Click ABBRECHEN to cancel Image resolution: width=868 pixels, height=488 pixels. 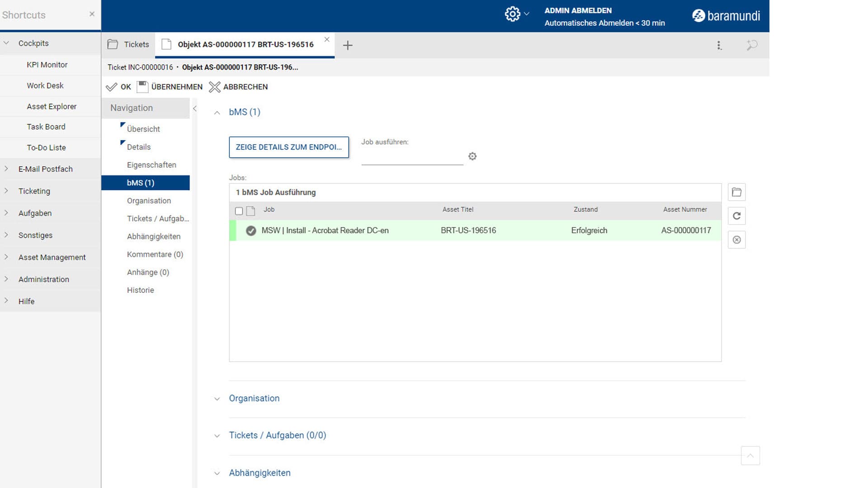click(x=238, y=87)
